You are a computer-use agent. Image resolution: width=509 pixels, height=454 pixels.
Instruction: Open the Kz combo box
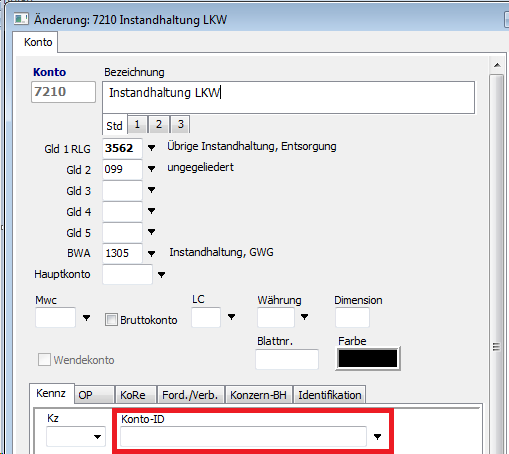[76, 437]
